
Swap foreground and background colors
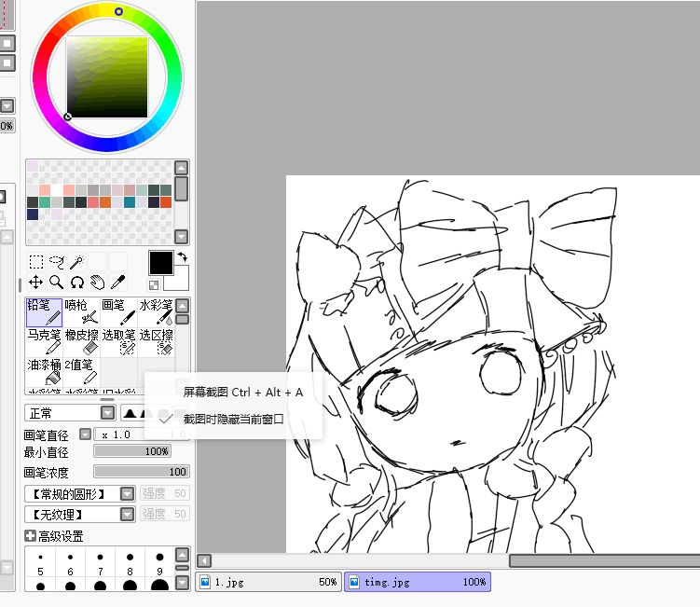[182, 256]
